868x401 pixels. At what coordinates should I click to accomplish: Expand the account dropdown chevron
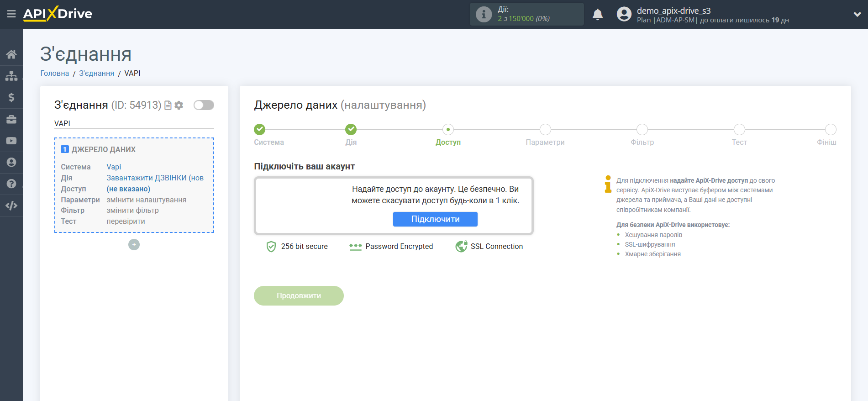(857, 14)
